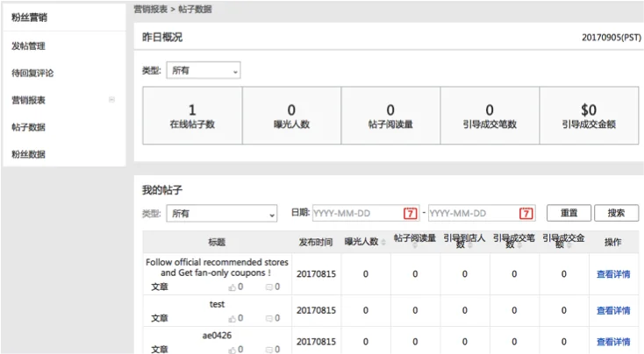This screenshot has width=644, height=354.
Task: Click comment icon on 'Follow official' post
Action: 269,287
